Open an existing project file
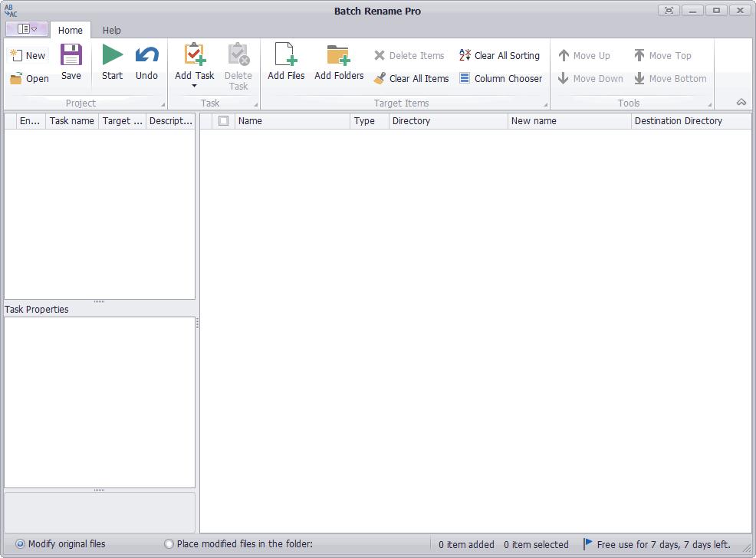The width and height of the screenshot is (756, 558). pyautogui.click(x=29, y=78)
